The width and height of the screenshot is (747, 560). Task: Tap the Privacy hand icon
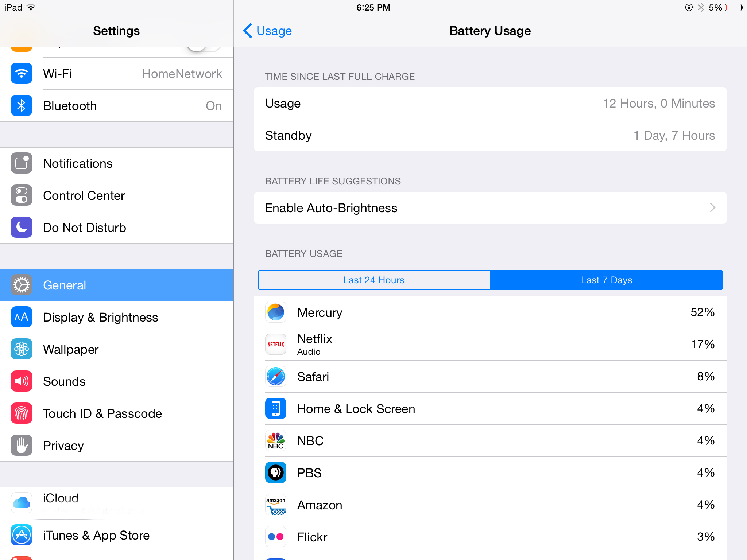point(22,446)
